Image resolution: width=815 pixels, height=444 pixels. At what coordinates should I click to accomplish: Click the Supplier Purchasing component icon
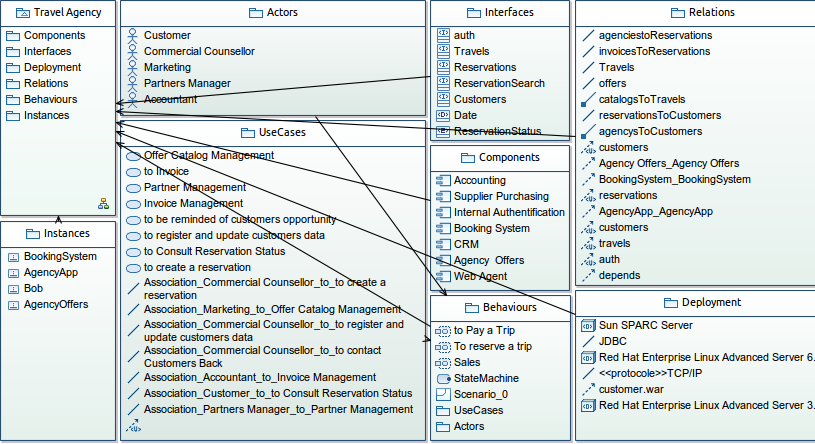(x=443, y=197)
